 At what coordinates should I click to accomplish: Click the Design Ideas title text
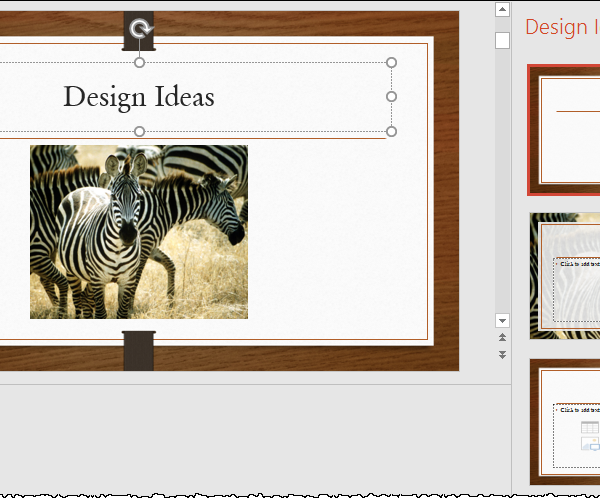[139, 97]
